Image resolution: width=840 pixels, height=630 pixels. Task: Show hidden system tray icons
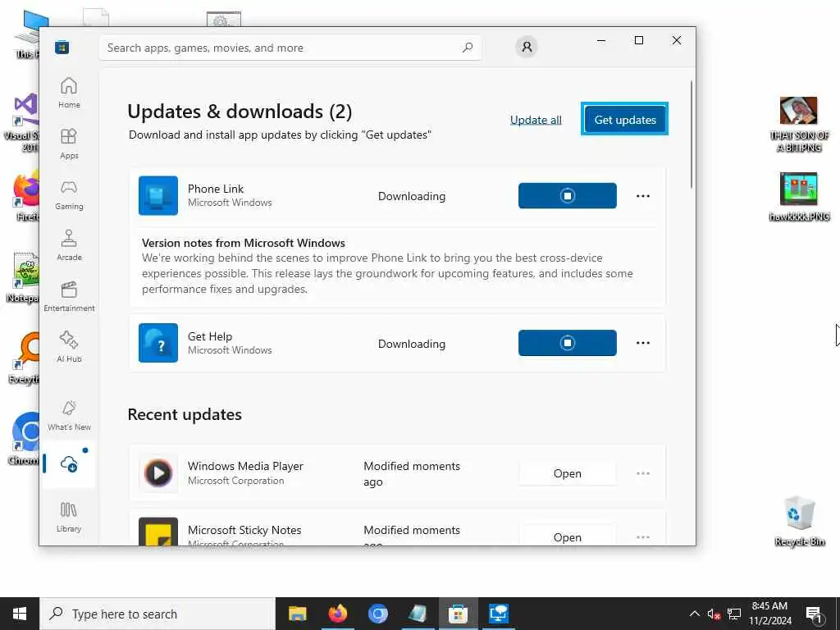[694, 614]
